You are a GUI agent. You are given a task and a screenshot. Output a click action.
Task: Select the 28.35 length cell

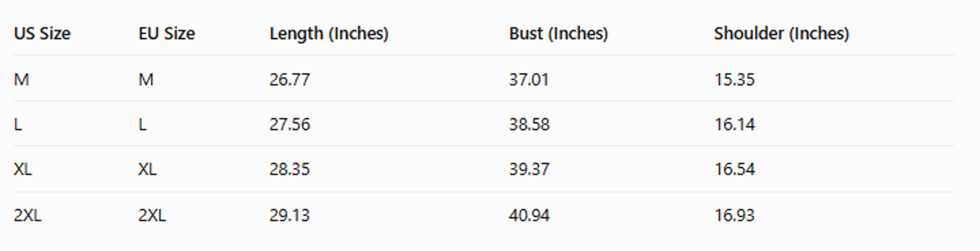click(289, 169)
